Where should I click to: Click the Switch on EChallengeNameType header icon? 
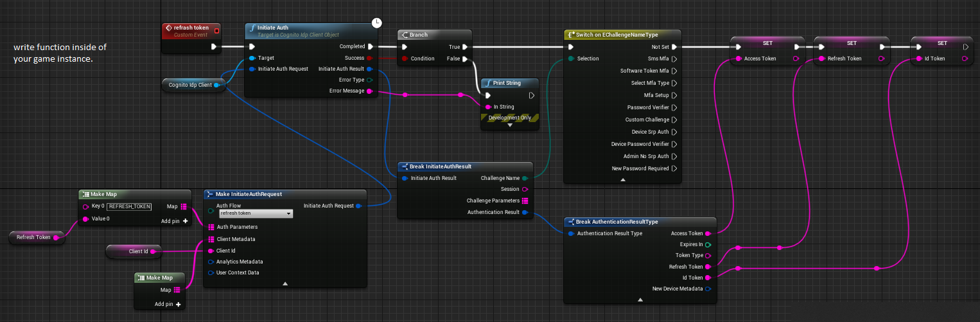tap(570, 35)
